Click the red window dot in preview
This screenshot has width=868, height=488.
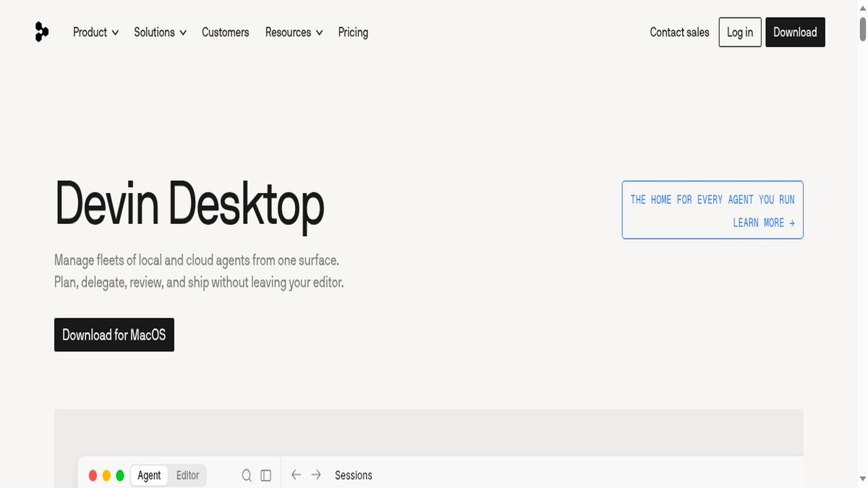(93, 476)
